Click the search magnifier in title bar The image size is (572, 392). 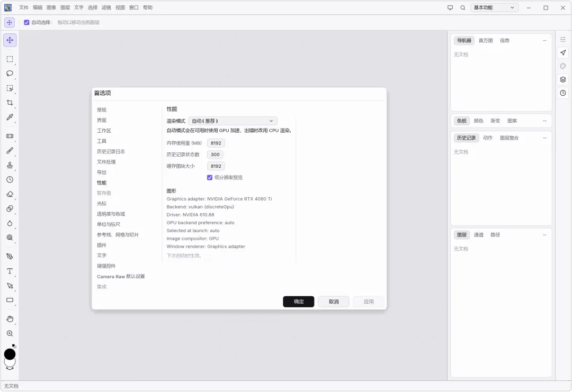pos(463,7)
